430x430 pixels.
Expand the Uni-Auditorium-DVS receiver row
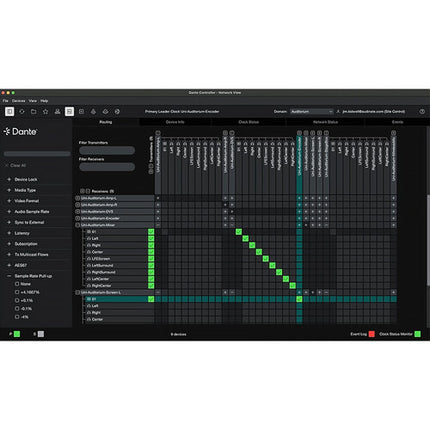(77, 211)
